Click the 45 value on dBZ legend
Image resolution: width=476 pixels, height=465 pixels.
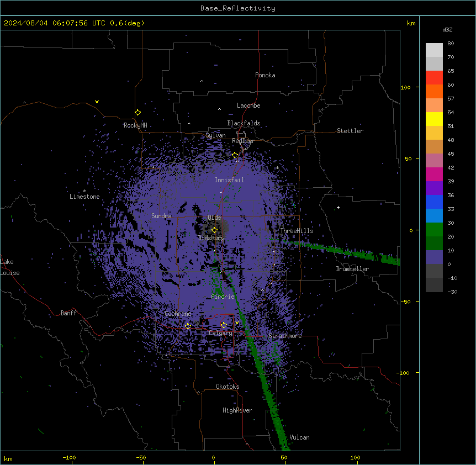click(451, 154)
